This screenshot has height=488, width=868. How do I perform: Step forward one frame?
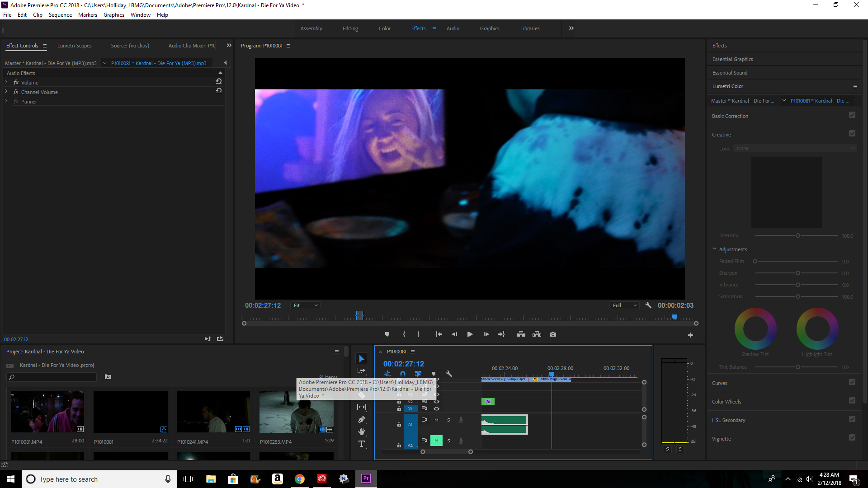pyautogui.click(x=486, y=334)
